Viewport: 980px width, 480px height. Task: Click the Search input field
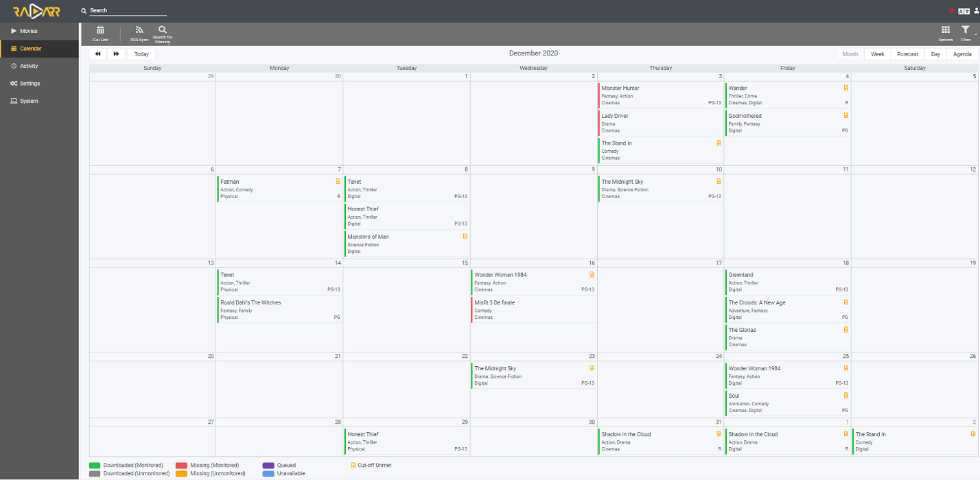click(x=128, y=11)
